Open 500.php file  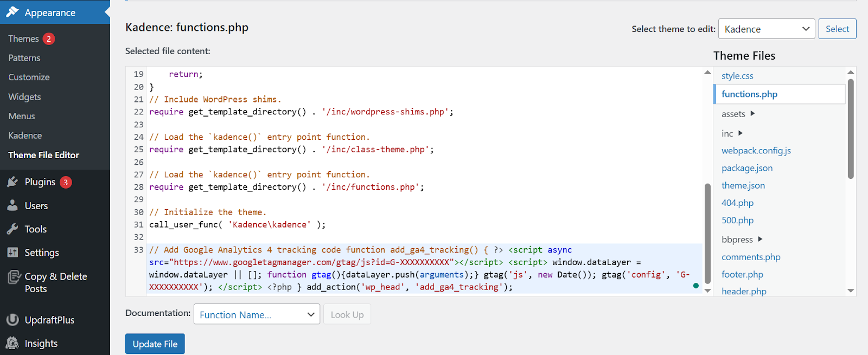[x=737, y=220]
